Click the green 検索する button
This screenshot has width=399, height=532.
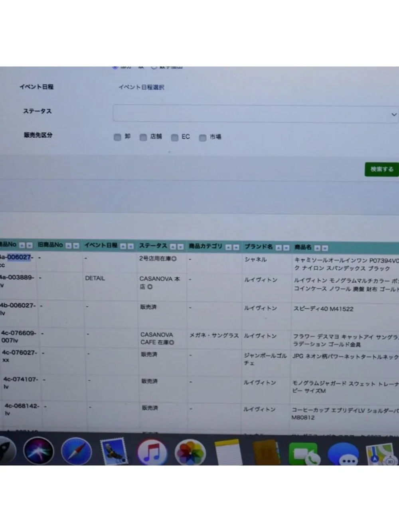click(382, 169)
